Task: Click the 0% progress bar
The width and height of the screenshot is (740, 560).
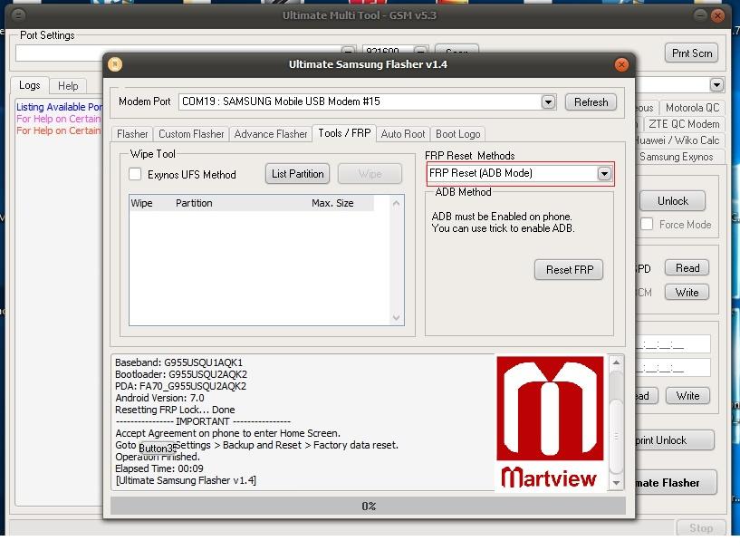Action: (x=368, y=506)
